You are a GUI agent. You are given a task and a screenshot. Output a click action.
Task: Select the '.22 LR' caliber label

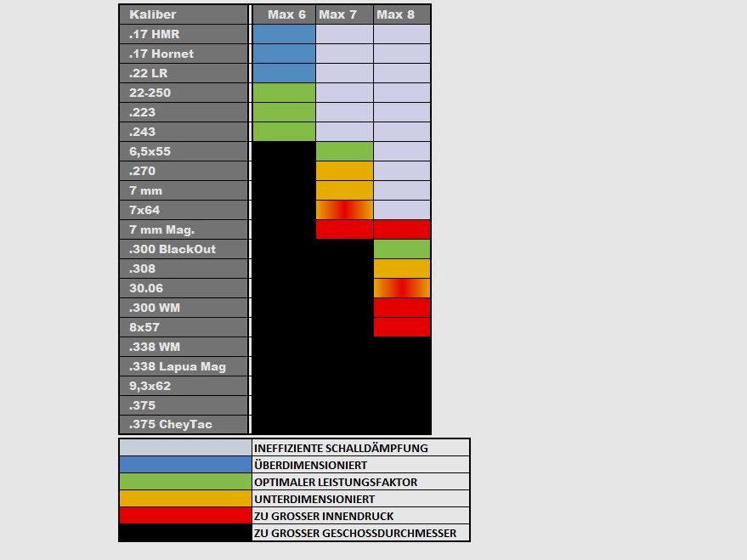(148, 73)
